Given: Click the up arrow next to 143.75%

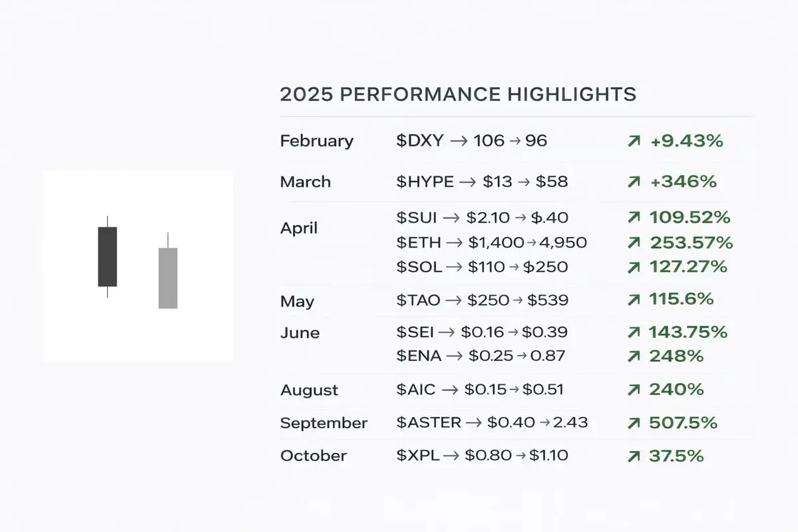Looking at the screenshot, I should pos(634,332).
